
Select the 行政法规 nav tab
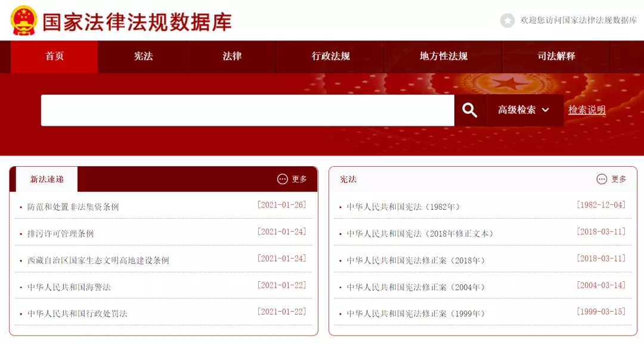pyautogui.click(x=330, y=56)
